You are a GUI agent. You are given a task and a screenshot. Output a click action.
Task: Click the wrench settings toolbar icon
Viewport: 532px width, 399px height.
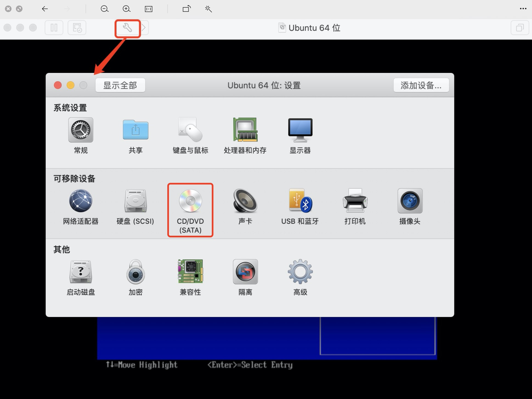point(128,28)
